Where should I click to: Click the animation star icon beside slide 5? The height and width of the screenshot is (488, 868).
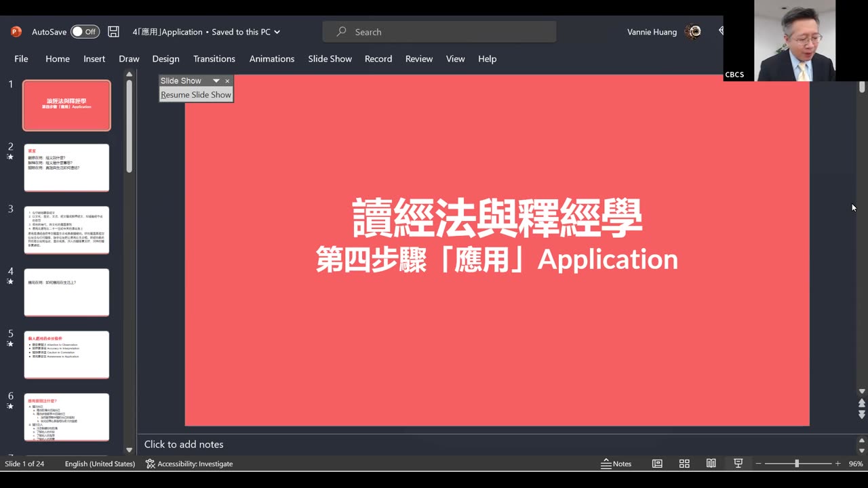point(10,344)
